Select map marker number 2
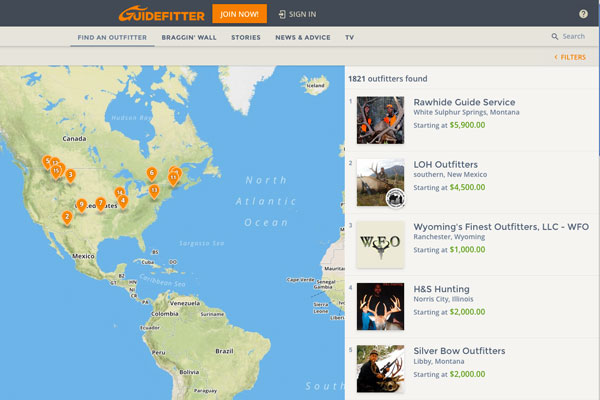 (x=67, y=217)
